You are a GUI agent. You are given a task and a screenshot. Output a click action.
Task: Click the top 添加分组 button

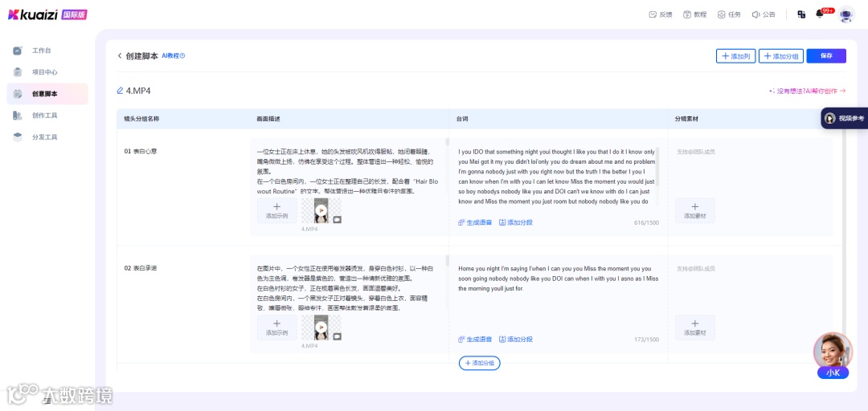(x=780, y=56)
